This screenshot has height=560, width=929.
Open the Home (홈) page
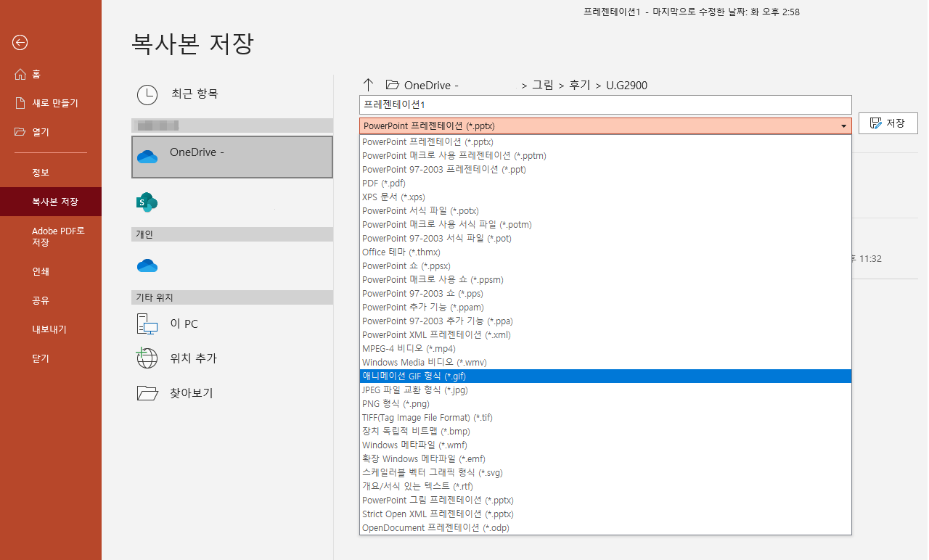tap(51, 74)
